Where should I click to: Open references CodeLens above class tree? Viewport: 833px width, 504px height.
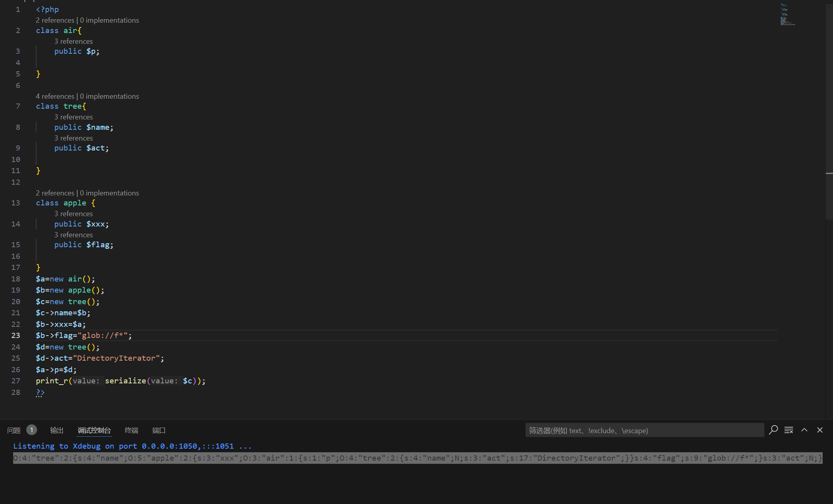55,96
